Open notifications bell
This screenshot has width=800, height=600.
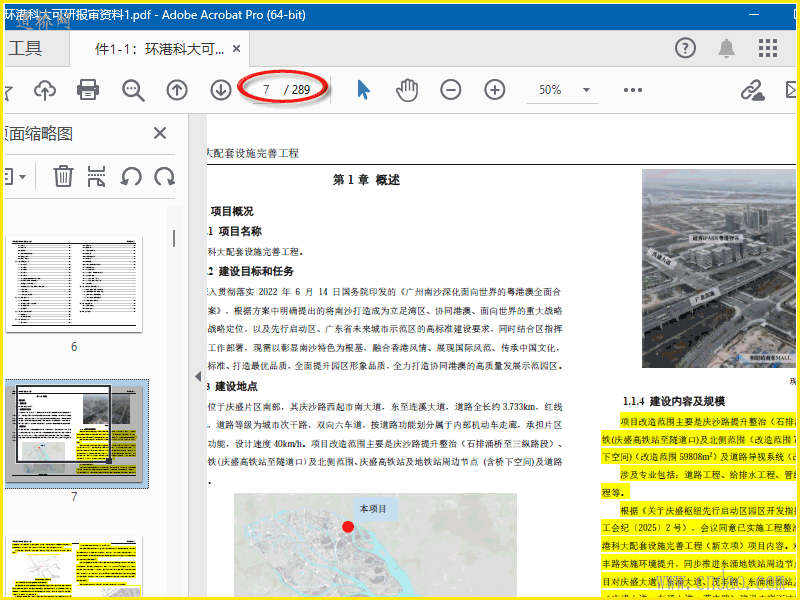click(727, 48)
